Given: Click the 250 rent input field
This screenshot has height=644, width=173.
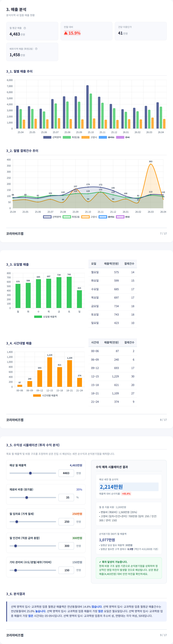Looking at the screenshot, I should click(x=66, y=522).
